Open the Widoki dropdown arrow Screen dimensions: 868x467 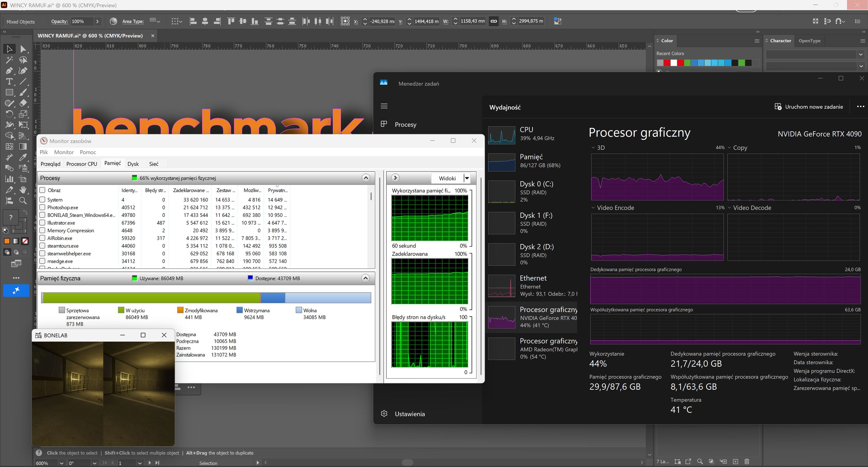click(x=467, y=178)
